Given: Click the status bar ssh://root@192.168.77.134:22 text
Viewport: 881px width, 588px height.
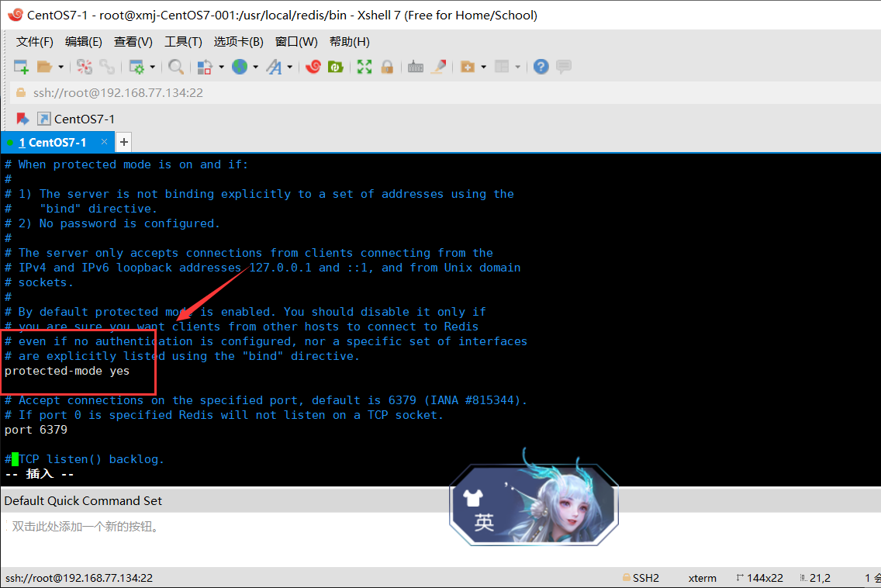Looking at the screenshot, I should pos(79,578).
